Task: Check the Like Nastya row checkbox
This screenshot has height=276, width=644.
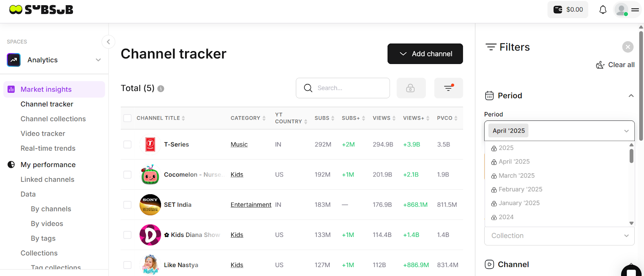Action: click(128, 265)
